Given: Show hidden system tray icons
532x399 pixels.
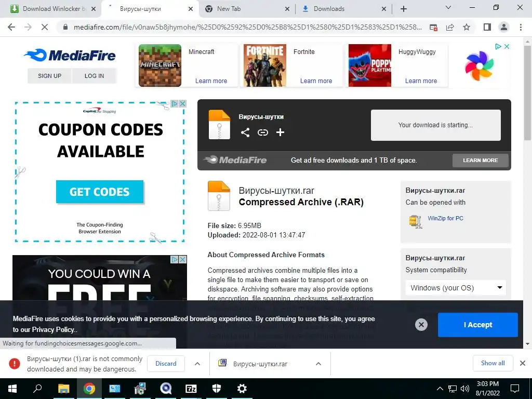Looking at the screenshot, I should 440,389.
